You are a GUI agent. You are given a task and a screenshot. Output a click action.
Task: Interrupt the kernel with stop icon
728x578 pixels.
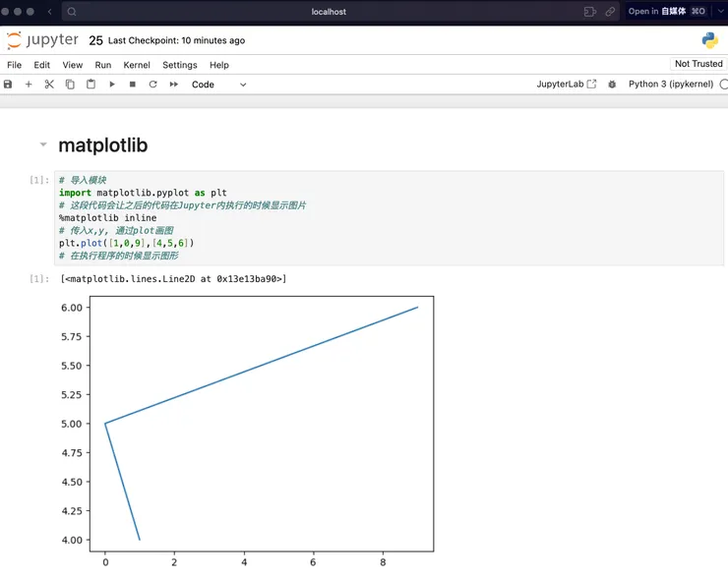pos(133,85)
